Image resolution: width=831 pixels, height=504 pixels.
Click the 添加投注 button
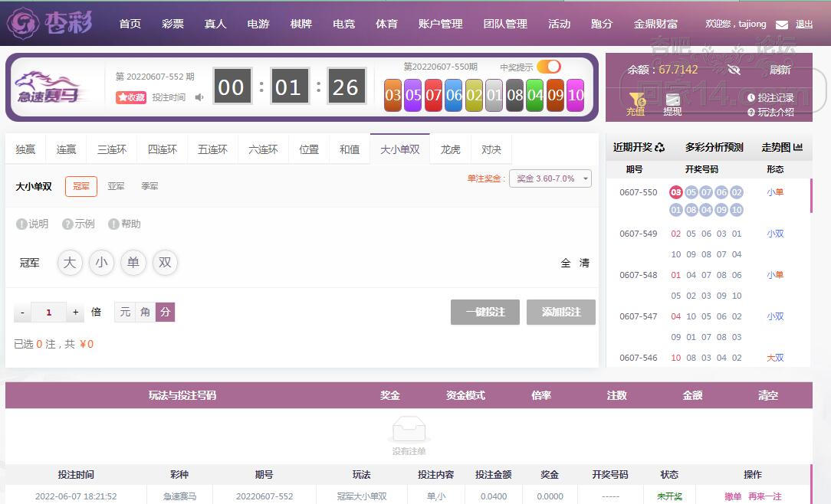pos(560,312)
